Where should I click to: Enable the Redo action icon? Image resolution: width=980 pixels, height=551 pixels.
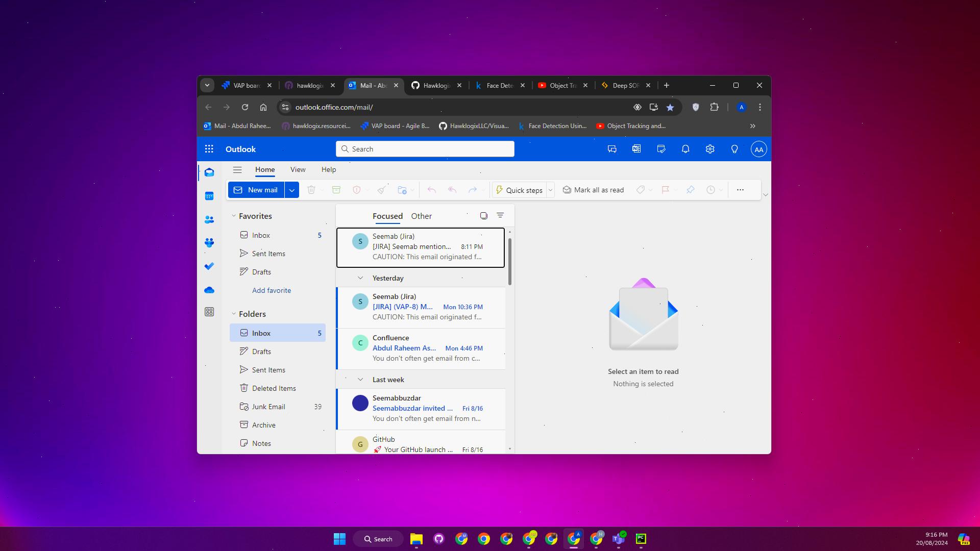473,190
